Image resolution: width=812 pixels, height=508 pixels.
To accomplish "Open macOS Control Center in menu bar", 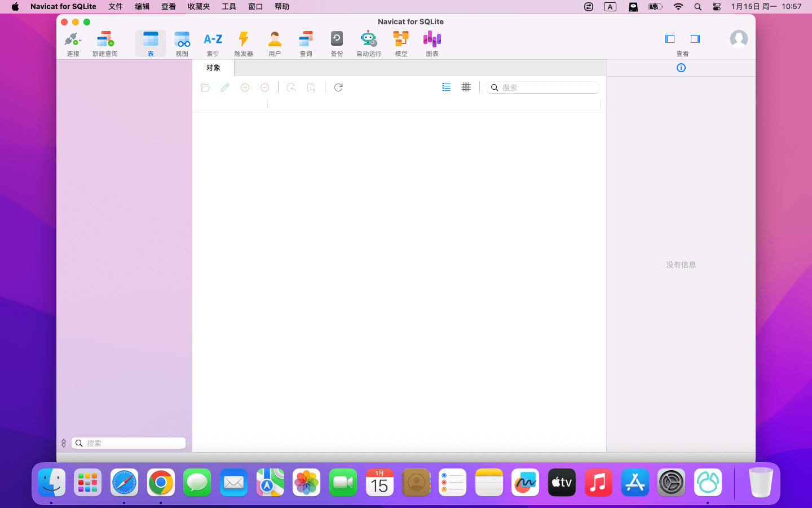I will click(717, 7).
